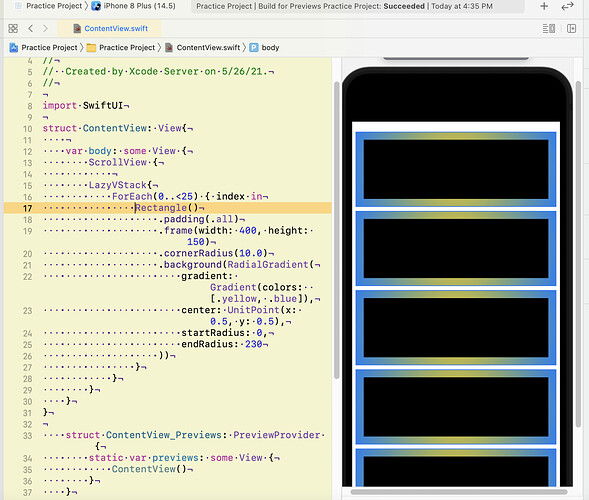Click startRadius on line 24

tap(213, 333)
